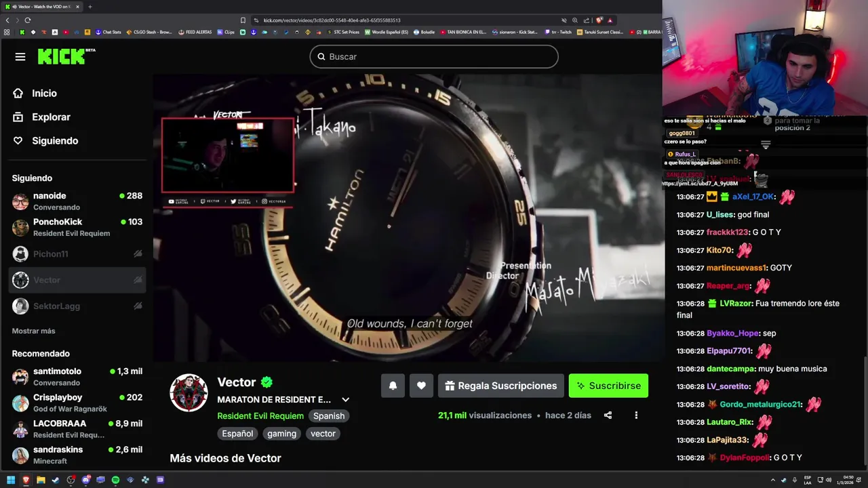Viewport: 868px width, 488px height.
Task: Open PonchoKick channel in followed list
Action: 77,227
